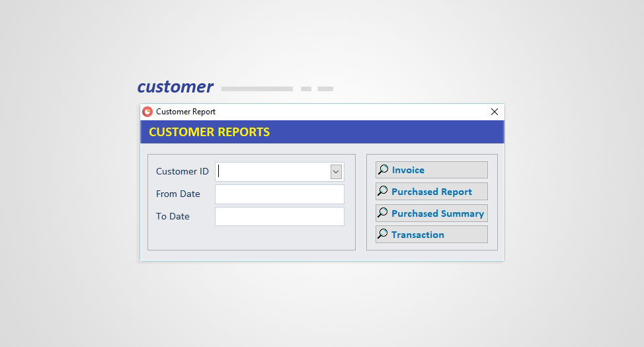The width and height of the screenshot is (644, 347).
Task: Select the To Date input field
Action: click(x=279, y=216)
